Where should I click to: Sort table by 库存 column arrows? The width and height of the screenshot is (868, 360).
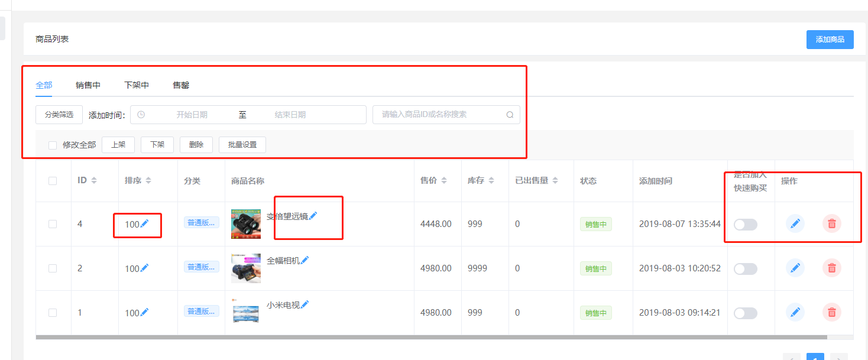tap(491, 180)
